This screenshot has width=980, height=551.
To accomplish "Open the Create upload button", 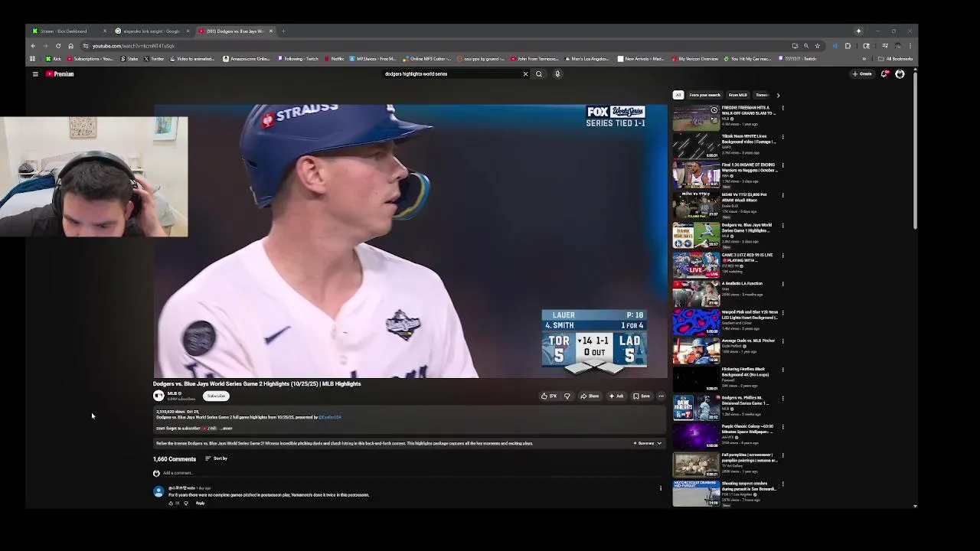I will point(862,74).
